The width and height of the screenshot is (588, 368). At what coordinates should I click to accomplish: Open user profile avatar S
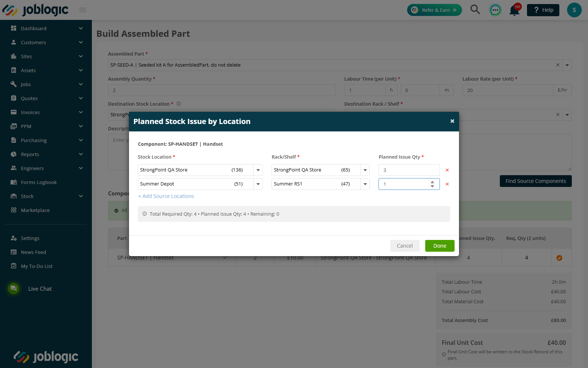coord(574,10)
